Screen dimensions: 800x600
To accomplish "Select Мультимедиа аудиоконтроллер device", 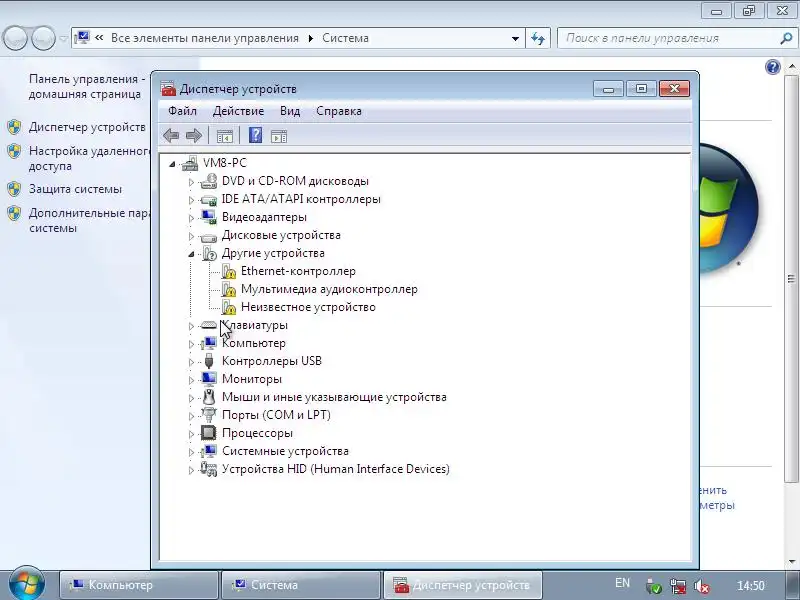I will 329,289.
